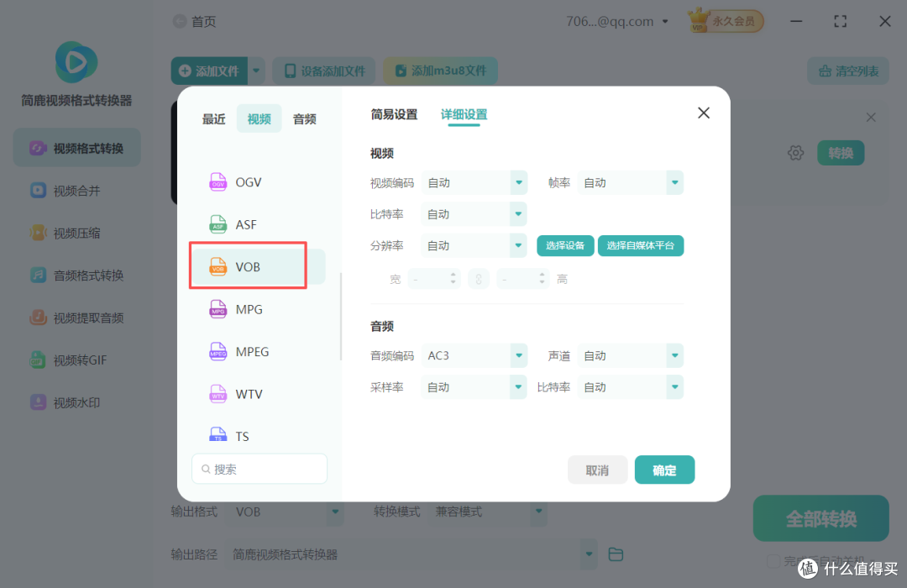907x588 pixels.
Task: Click the 视频压缩 sidebar icon
Action: click(38, 233)
